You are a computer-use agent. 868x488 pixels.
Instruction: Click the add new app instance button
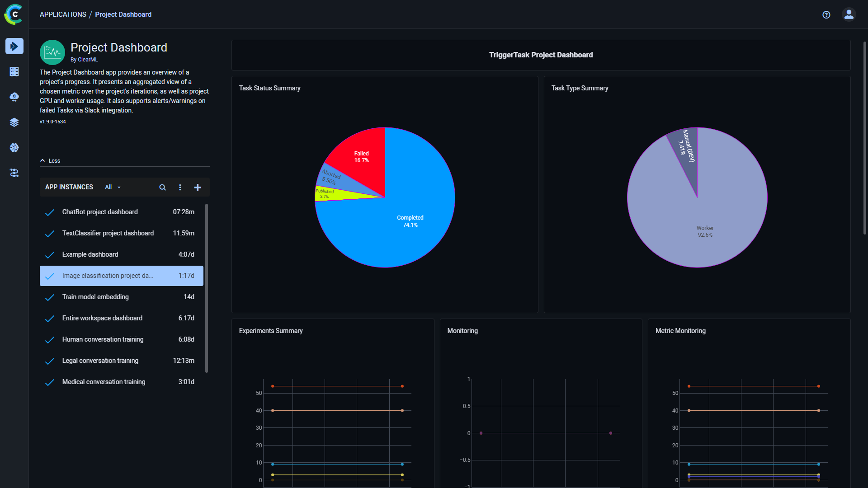198,187
